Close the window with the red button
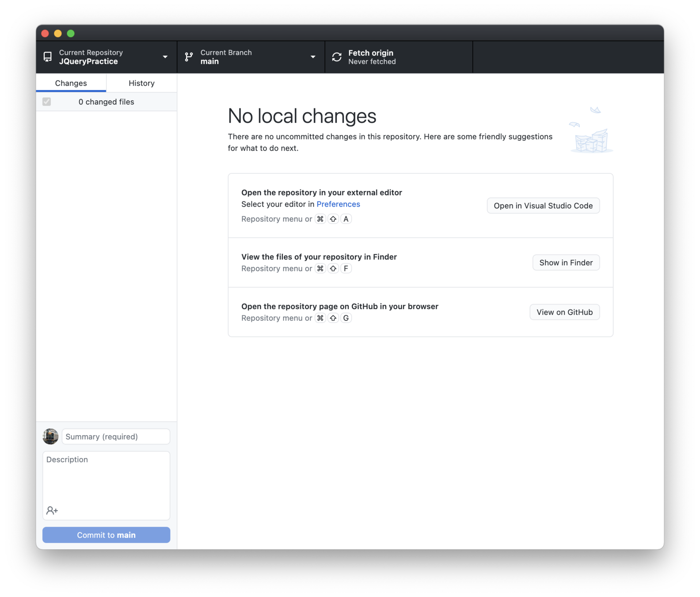 coord(45,33)
